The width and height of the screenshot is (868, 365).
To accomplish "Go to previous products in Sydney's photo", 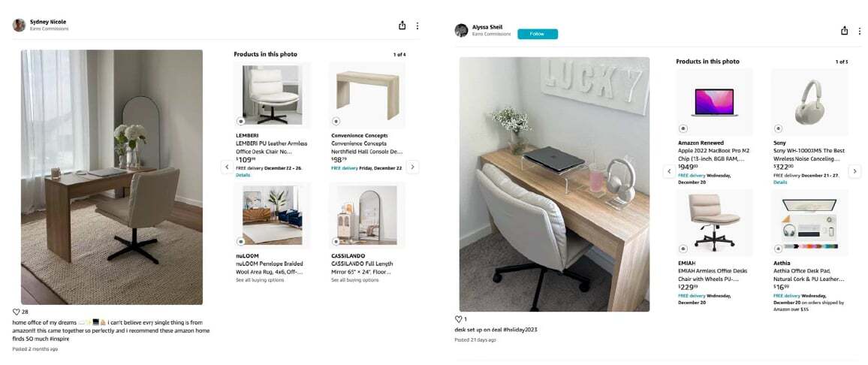I will click(227, 167).
